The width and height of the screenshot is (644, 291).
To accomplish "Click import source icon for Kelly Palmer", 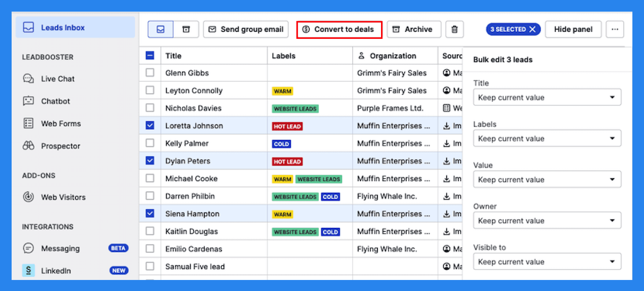I will pos(447,143).
